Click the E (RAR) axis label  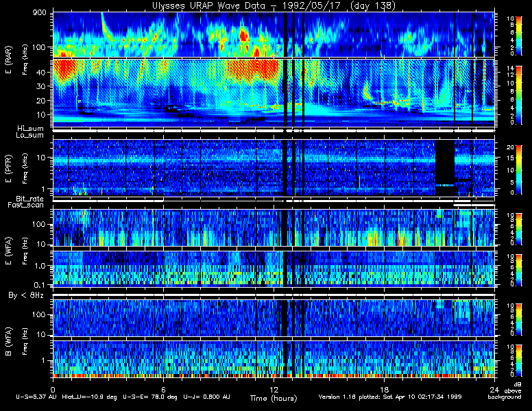9,60
